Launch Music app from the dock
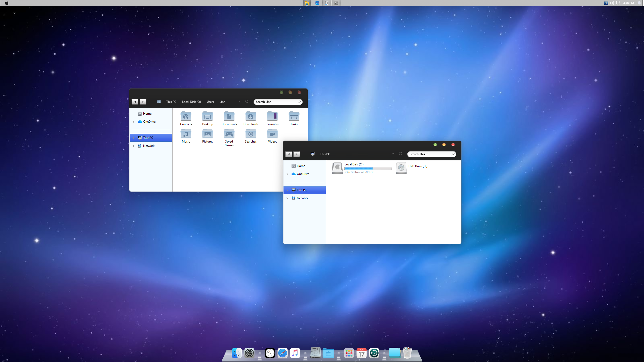The image size is (644, 362). [x=295, y=353]
